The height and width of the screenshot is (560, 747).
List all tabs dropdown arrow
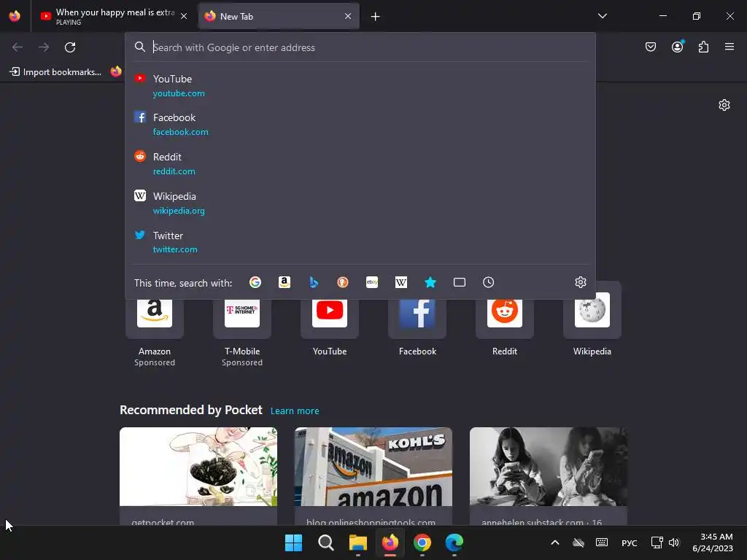[x=602, y=16]
